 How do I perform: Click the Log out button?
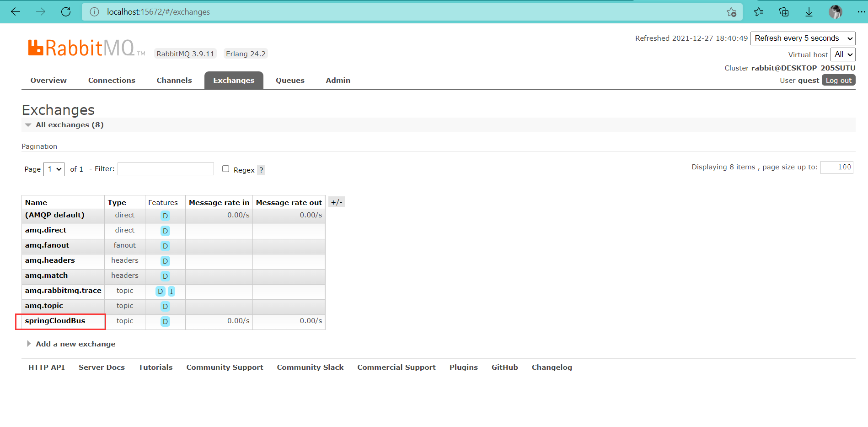(839, 80)
